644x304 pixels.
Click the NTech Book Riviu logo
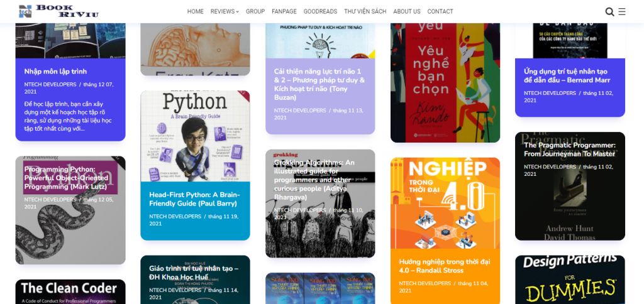click(58, 11)
